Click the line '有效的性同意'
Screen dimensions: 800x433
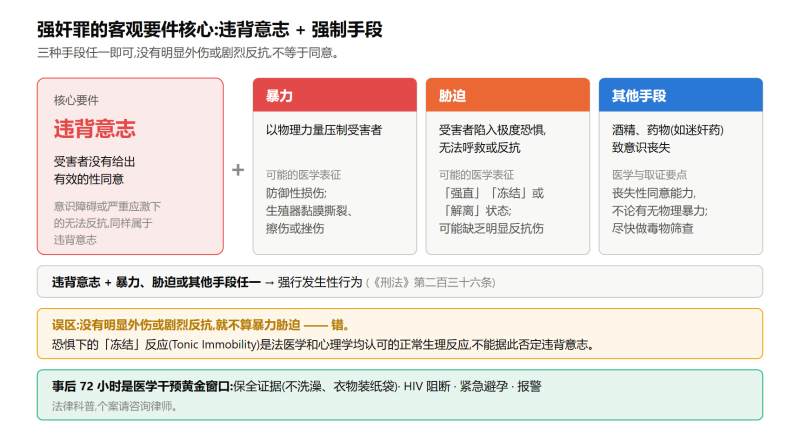(x=89, y=179)
